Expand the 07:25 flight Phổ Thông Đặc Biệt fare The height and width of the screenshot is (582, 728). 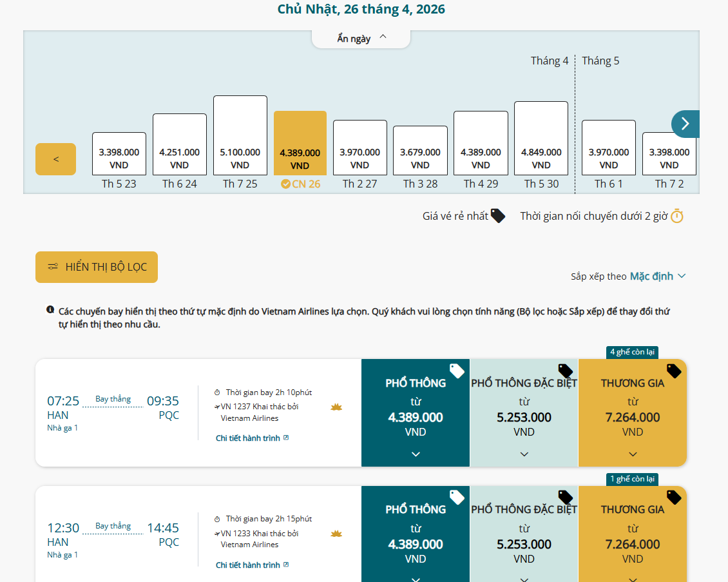pos(524,413)
